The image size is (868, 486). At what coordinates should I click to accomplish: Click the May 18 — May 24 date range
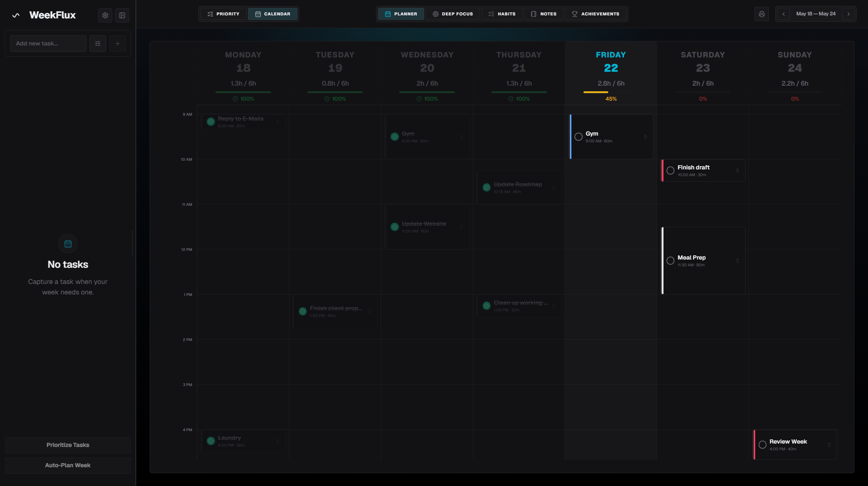click(816, 14)
